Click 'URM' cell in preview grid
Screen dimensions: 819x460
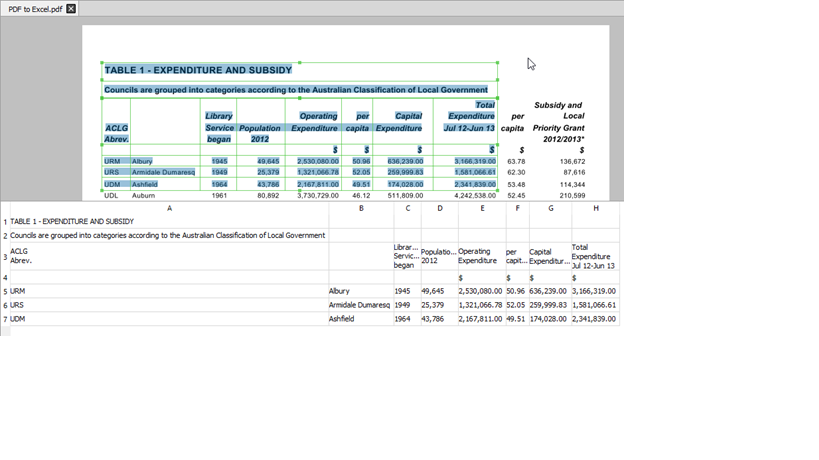[x=169, y=291]
